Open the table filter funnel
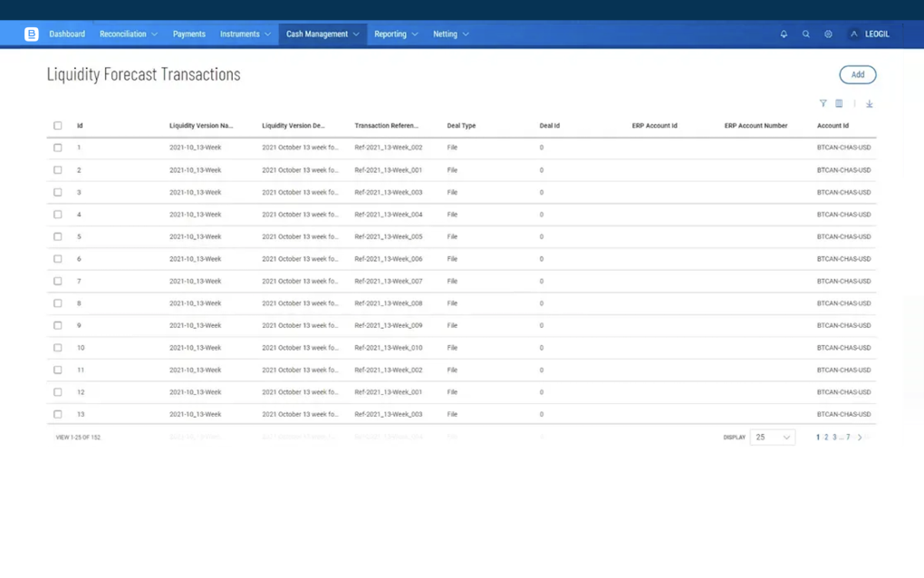Image resolution: width=924 pixels, height=578 pixels. pyautogui.click(x=823, y=104)
